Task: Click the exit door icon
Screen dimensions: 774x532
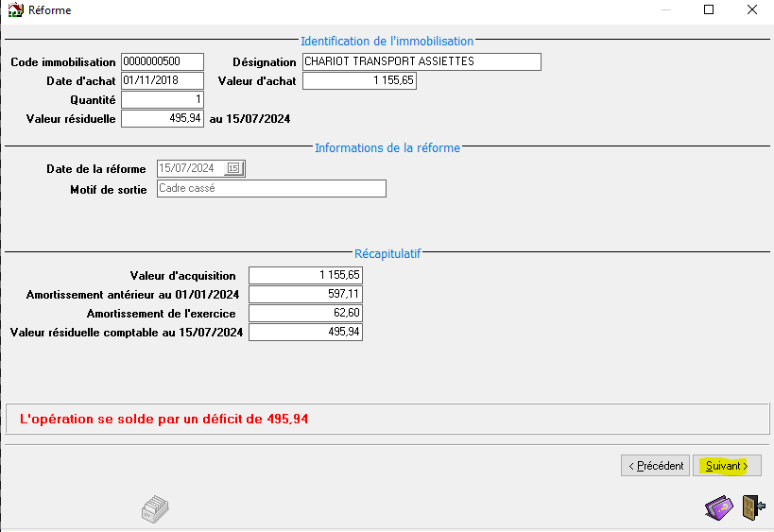Action: click(751, 508)
